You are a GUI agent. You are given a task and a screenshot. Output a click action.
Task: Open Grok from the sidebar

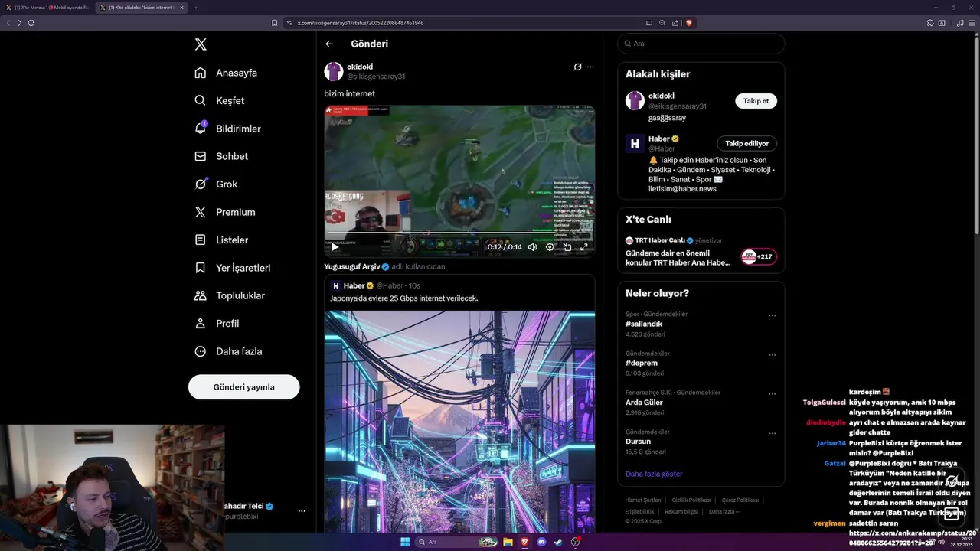(216, 184)
